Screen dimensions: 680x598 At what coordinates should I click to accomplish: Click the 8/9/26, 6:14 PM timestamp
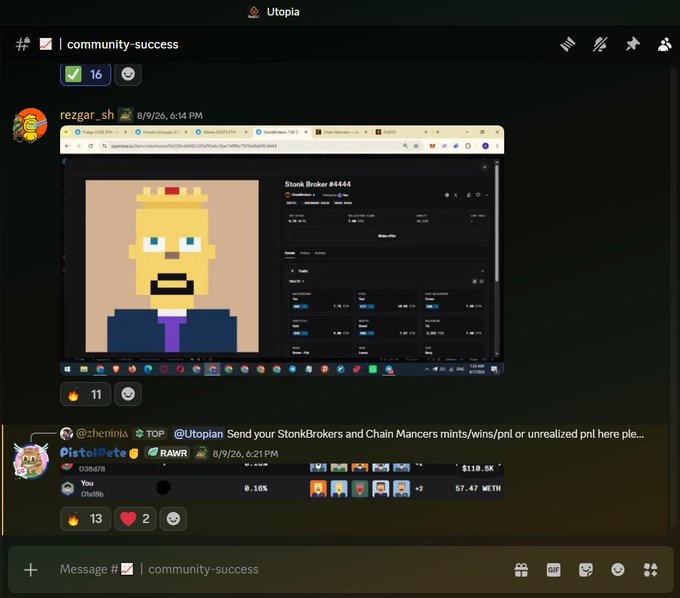point(170,116)
